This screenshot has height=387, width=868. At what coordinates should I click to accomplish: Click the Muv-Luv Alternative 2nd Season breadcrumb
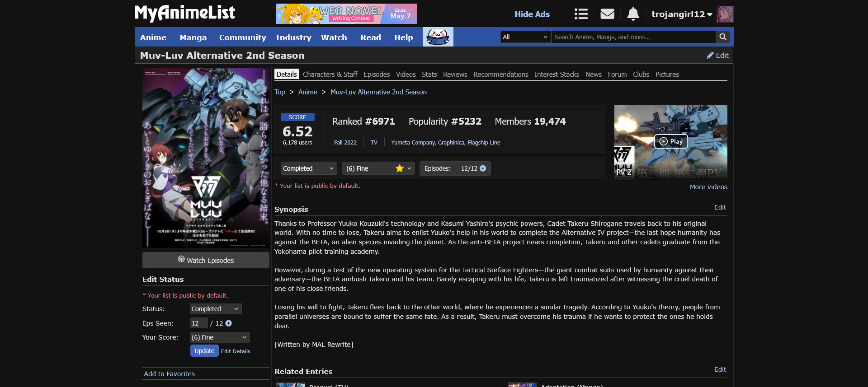coord(378,92)
